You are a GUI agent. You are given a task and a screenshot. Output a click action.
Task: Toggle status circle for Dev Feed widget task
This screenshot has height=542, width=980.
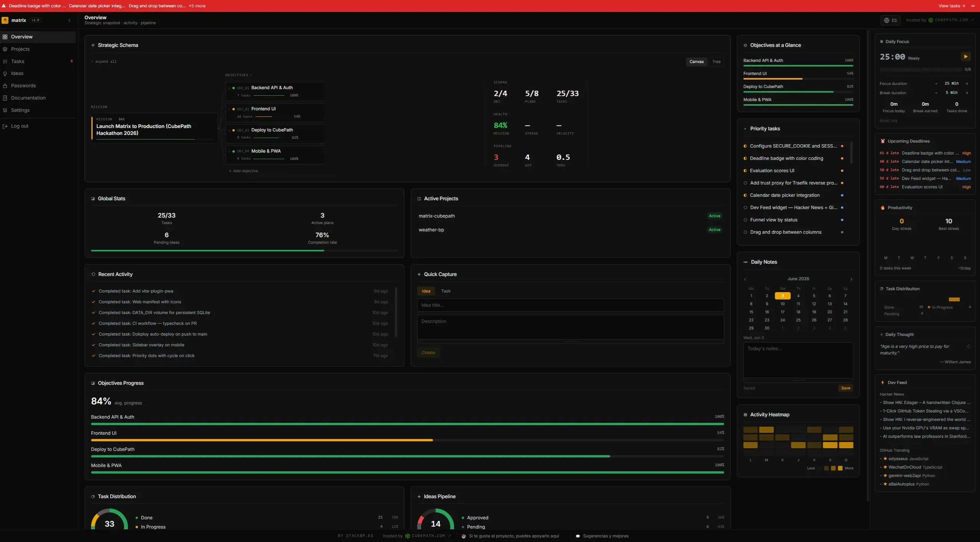(x=745, y=208)
